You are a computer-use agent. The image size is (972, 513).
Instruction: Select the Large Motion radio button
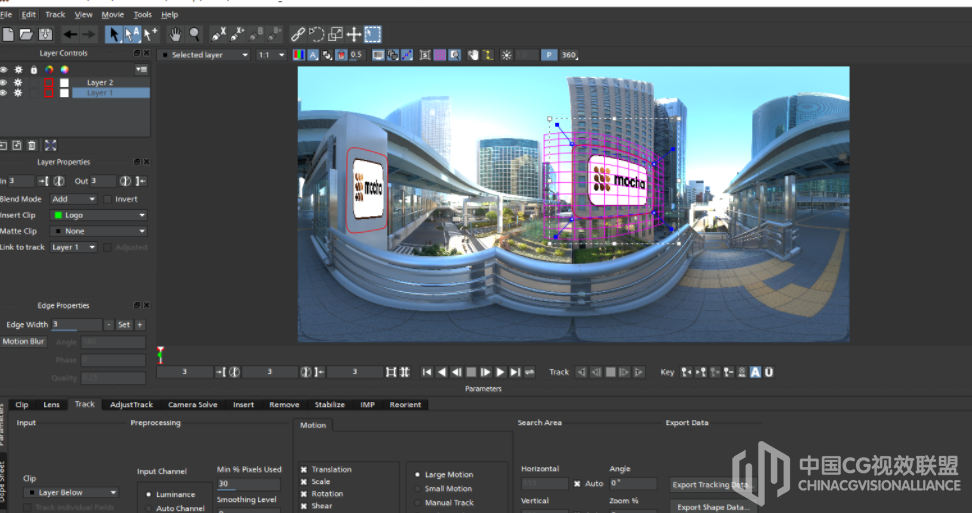(x=417, y=475)
